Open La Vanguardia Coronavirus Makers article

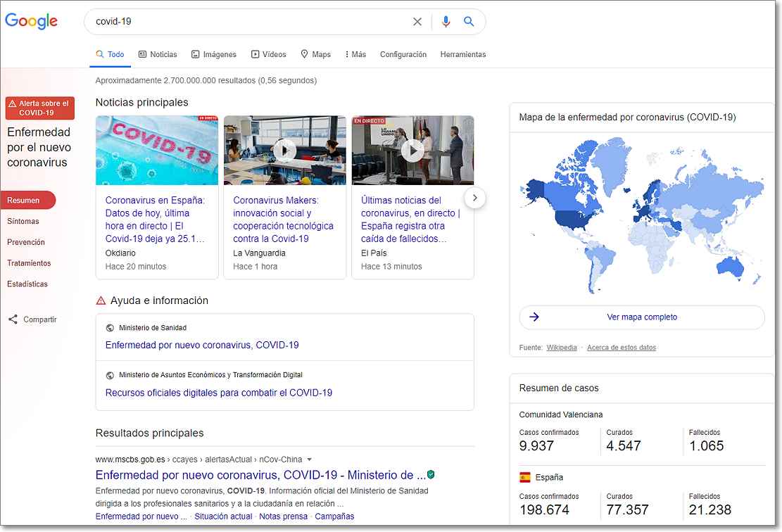pyautogui.click(x=283, y=220)
